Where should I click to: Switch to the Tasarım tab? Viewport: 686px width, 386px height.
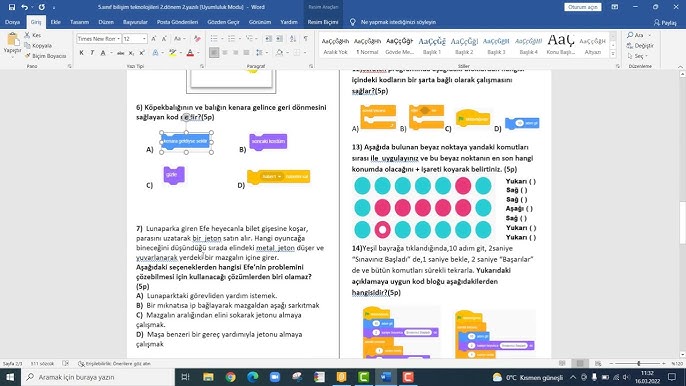pyautogui.click(x=79, y=22)
